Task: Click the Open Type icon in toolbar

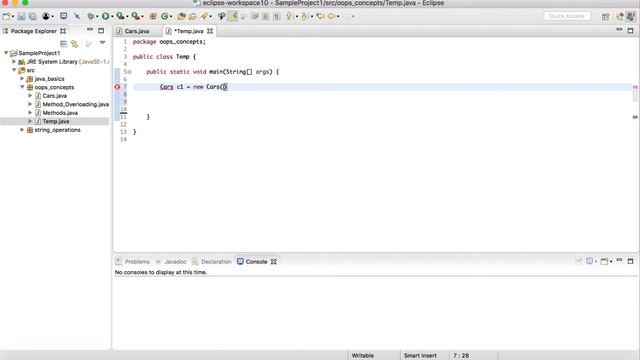Action: [181, 16]
